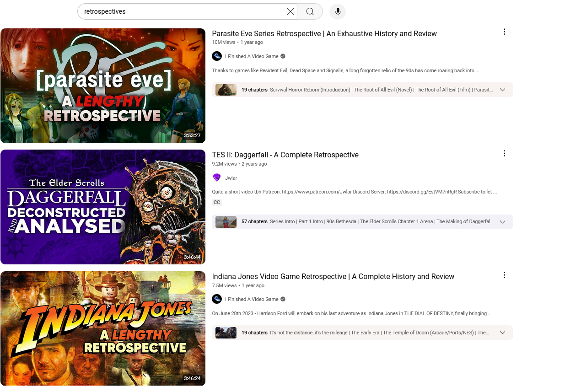Open the Indiana Jones Lengthy Retrospective thumbnail

[x=103, y=328]
